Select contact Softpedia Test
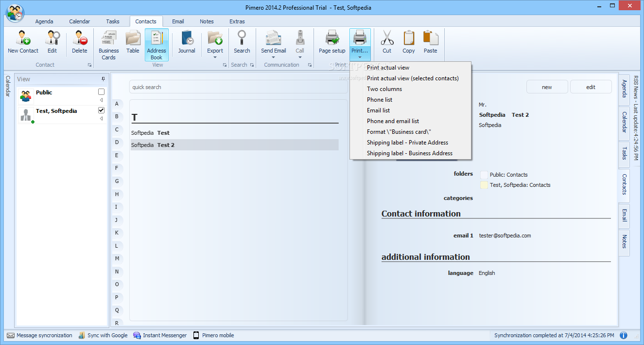Viewport: 644px width, 345px height. pyautogui.click(x=235, y=133)
